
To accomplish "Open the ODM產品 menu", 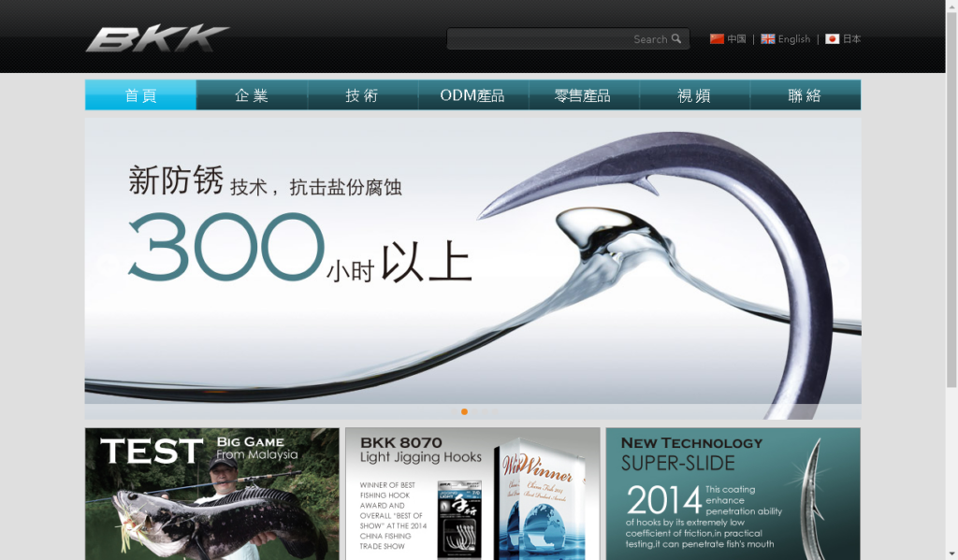I will [x=472, y=95].
